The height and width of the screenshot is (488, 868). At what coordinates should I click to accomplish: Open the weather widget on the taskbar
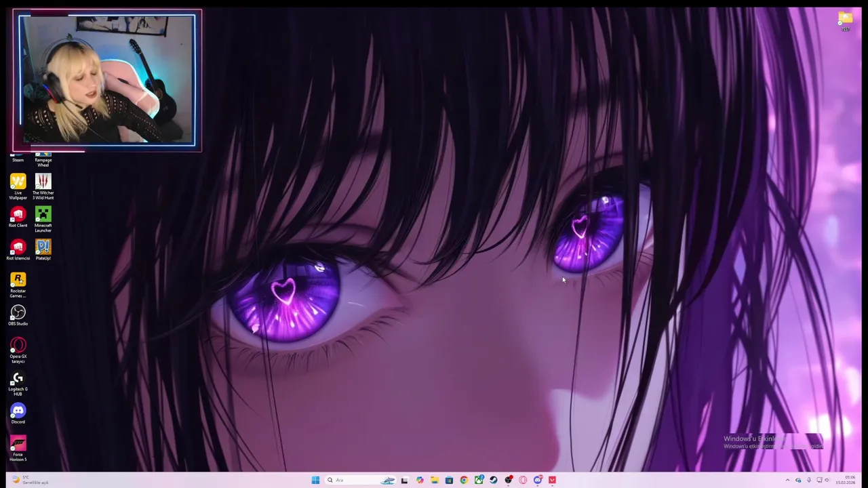point(31,480)
